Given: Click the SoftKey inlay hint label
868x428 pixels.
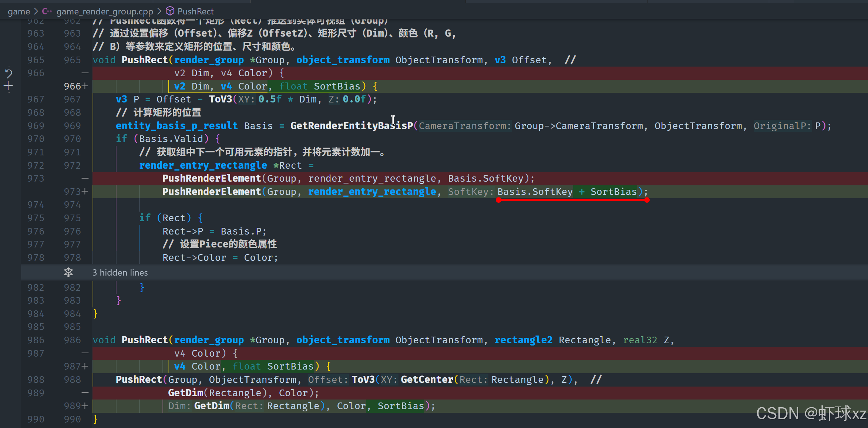Looking at the screenshot, I should click(x=470, y=192).
